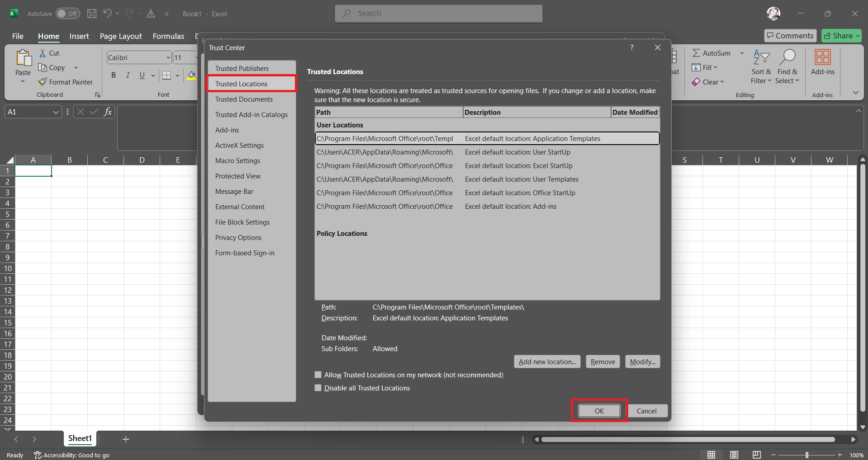Open Clipboard group dialog launcher
This screenshot has width=868, height=460.
point(97,95)
